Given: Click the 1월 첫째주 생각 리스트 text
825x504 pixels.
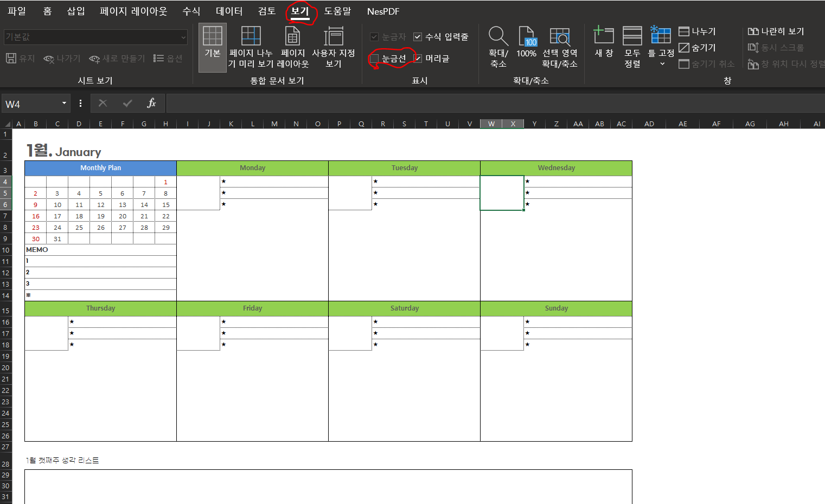Looking at the screenshot, I should click(62, 460).
